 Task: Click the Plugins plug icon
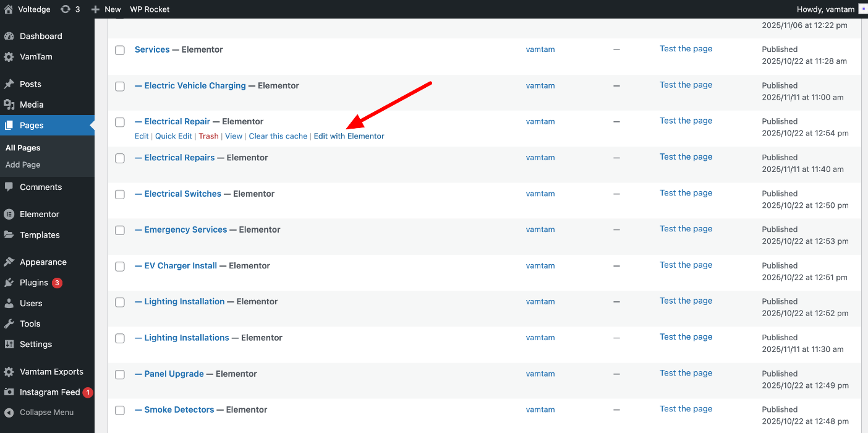[x=9, y=283]
